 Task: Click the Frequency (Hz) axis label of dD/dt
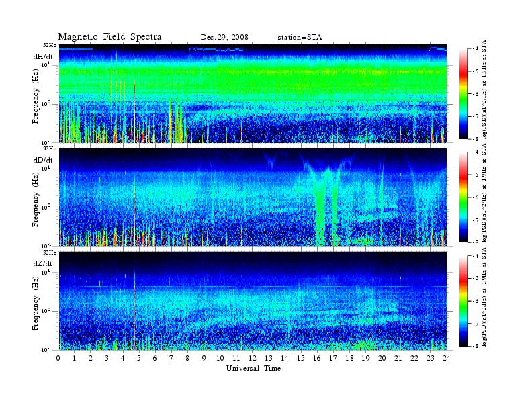[36, 199]
